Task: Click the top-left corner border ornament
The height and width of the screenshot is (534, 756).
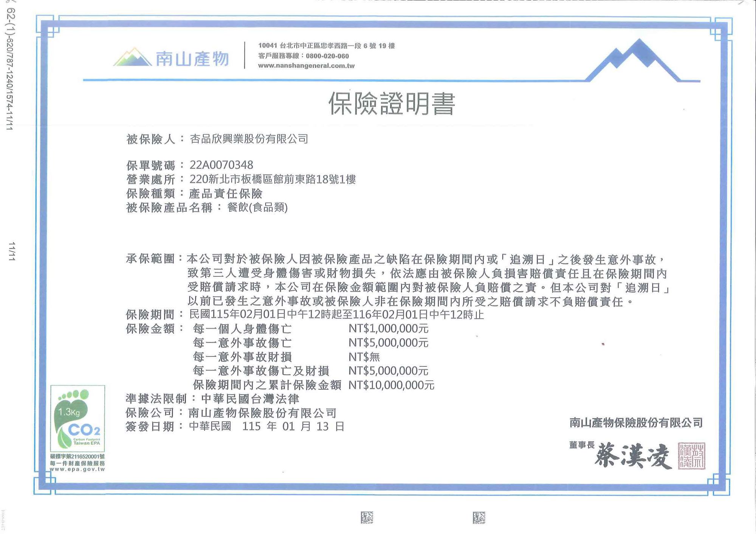Action: pos(47,26)
